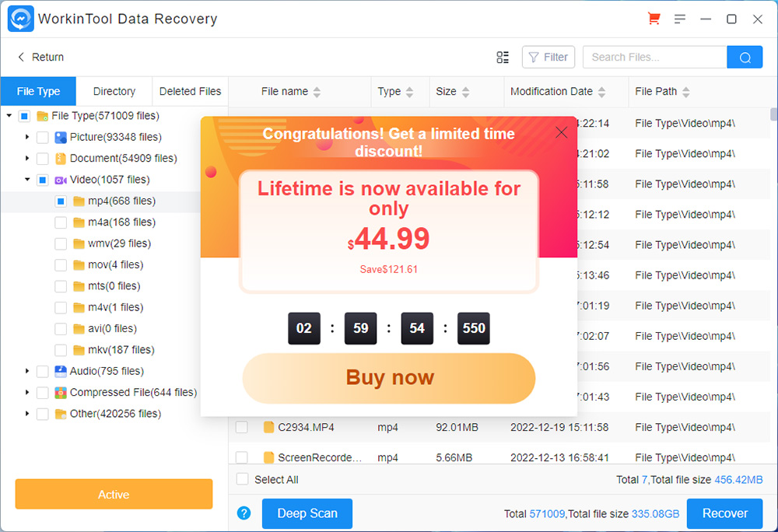Expand the Compressed File tree node
This screenshot has height=532, width=778.
point(27,392)
